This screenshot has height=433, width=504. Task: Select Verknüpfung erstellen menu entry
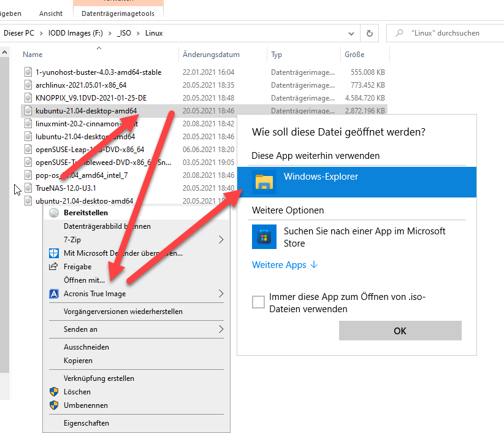click(136, 378)
